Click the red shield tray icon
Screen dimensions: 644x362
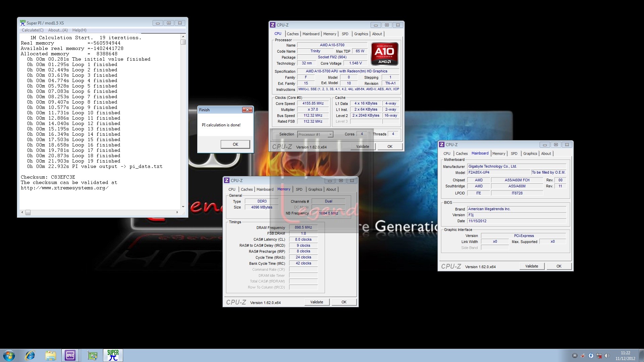click(583, 356)
